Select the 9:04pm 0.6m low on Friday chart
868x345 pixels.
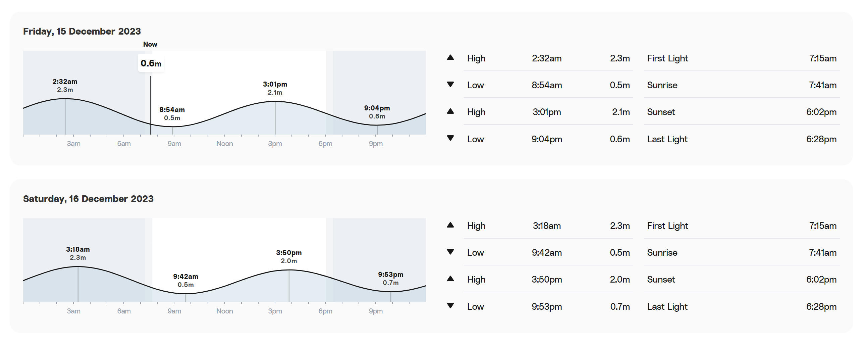click(377, 112)
